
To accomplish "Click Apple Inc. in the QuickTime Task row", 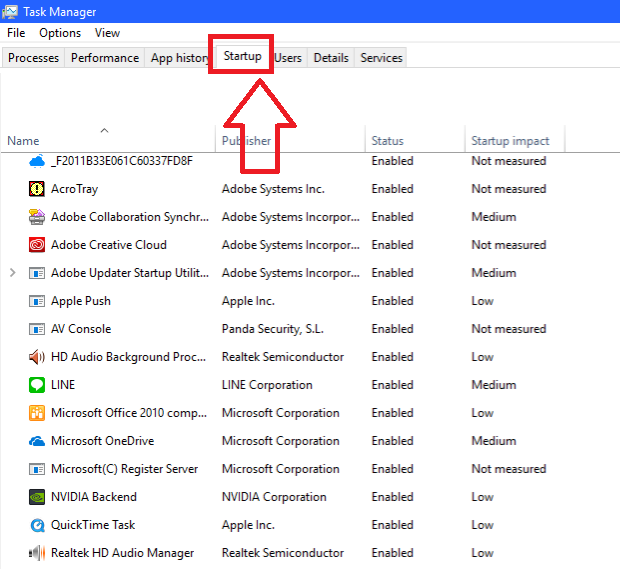I will [x=248, y=525].
